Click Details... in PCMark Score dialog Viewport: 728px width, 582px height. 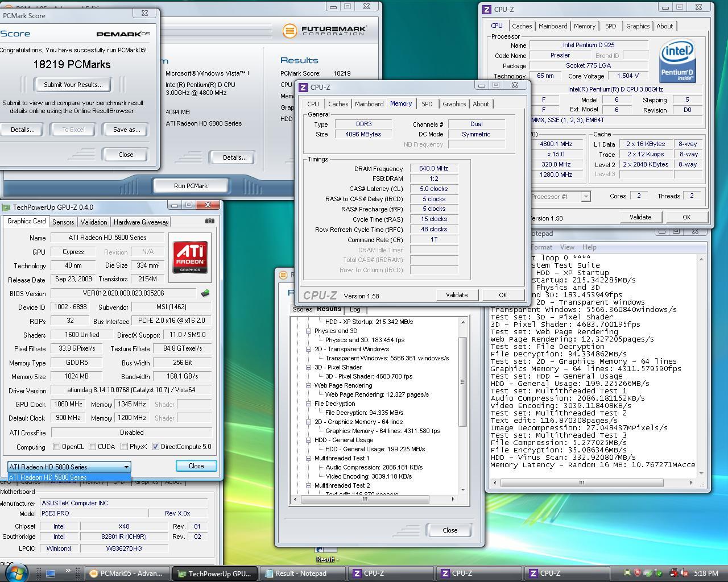point(22,130)
